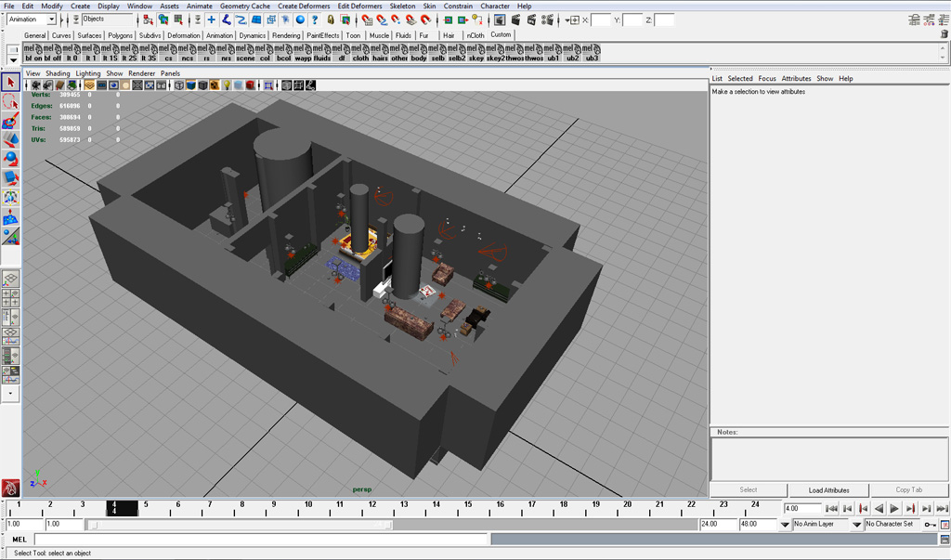
Task: Toggle auto keyframe button
Action: click(930, 524)
